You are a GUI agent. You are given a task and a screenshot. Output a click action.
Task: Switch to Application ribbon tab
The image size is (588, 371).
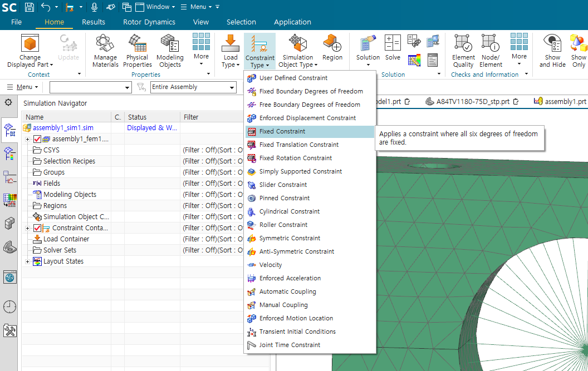click(x=292, y=22)
